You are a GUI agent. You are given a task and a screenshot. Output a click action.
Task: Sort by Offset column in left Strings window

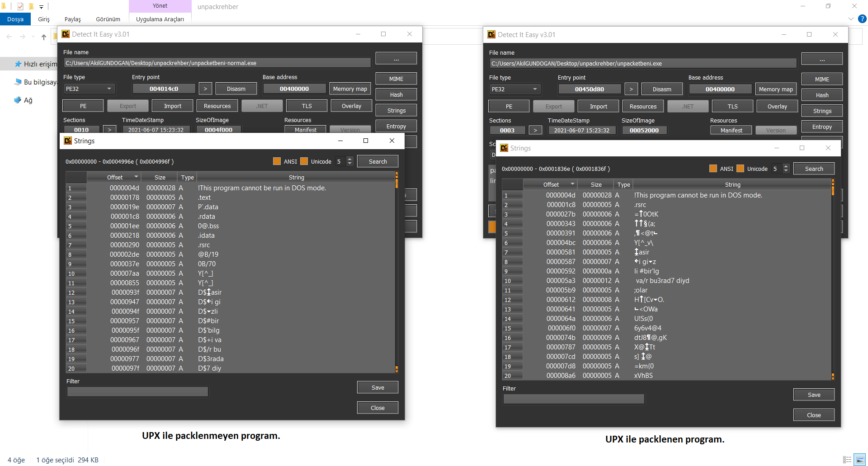pyautogui.click(x=114, y=177)
